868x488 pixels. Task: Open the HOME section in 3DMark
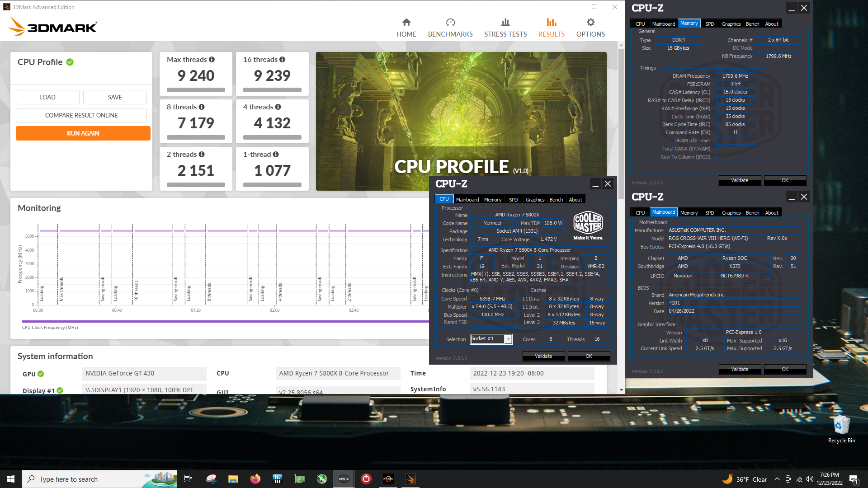click(x=406, y=28)
